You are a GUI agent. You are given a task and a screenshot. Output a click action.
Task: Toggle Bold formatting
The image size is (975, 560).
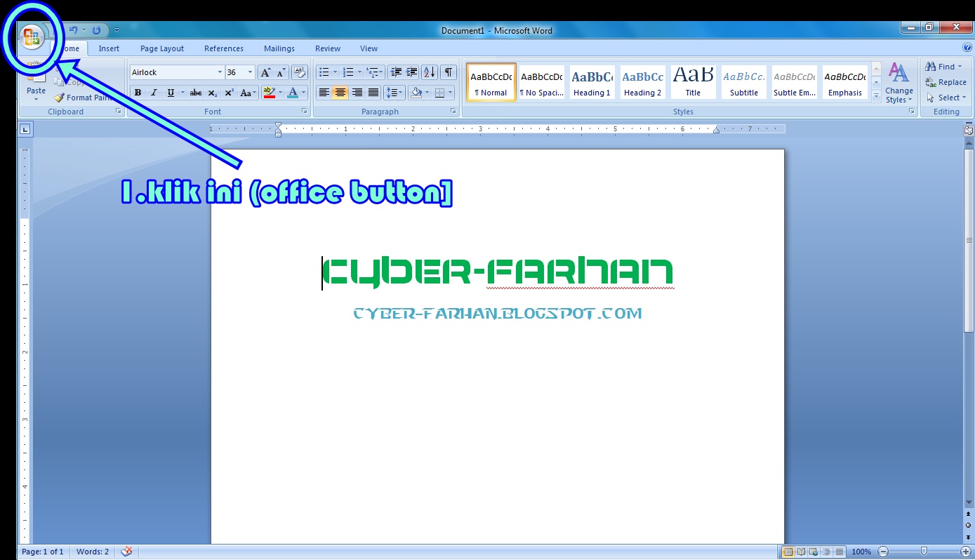[138, 93]
